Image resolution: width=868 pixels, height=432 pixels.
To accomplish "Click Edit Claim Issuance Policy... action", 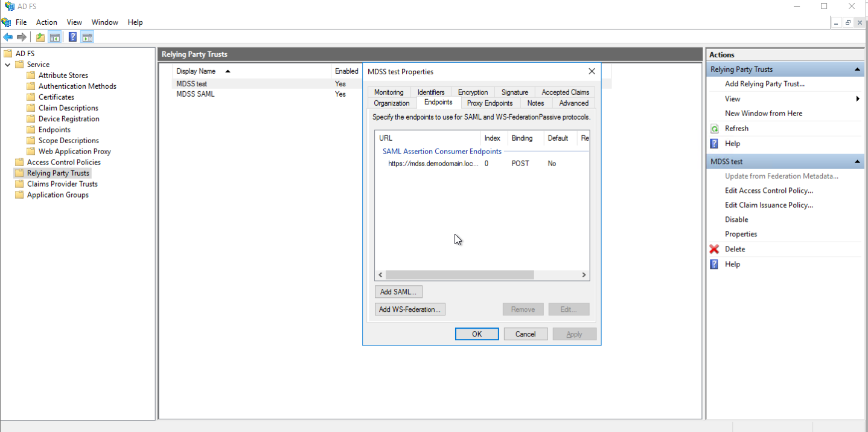I will pyautogui.click(x=768, y=205).
